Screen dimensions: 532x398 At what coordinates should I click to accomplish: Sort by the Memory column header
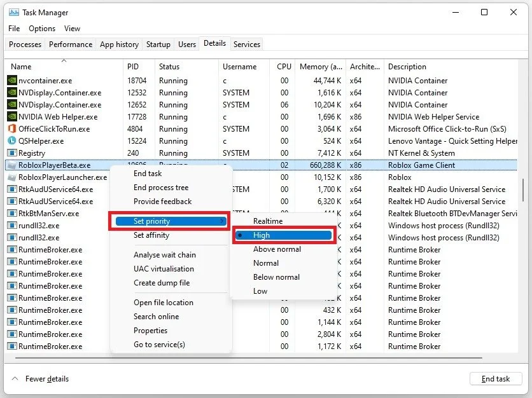point(320,67)
